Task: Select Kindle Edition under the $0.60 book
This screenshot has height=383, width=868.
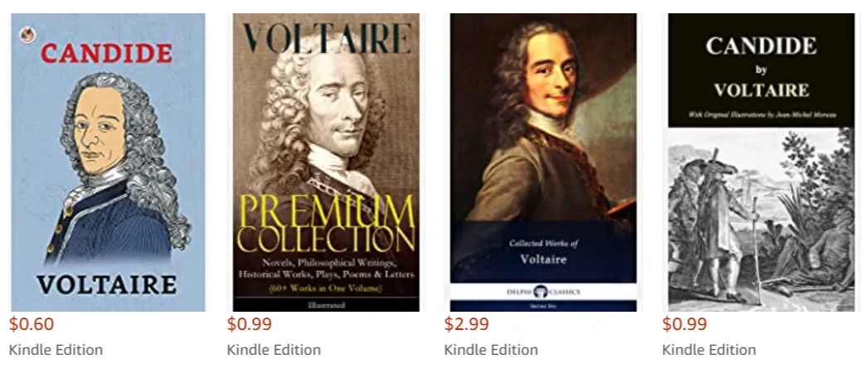Action: (x=56, y=350)
